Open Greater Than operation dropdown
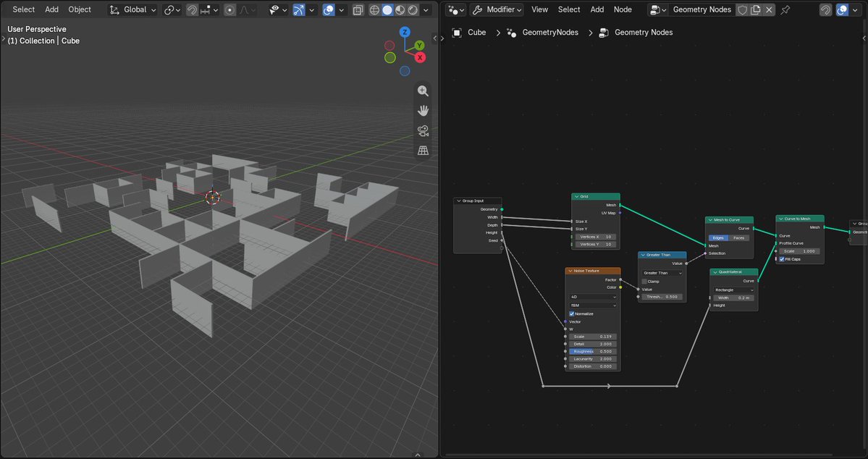Viewport: 868px width, 459px height. point(662,273)
